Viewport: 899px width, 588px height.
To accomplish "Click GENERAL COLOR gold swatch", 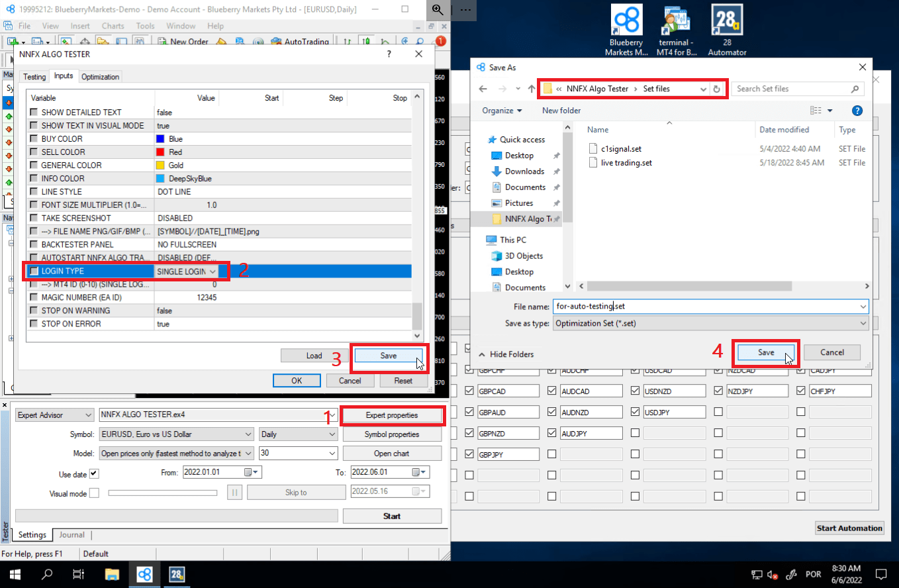I will pos(160,166).
